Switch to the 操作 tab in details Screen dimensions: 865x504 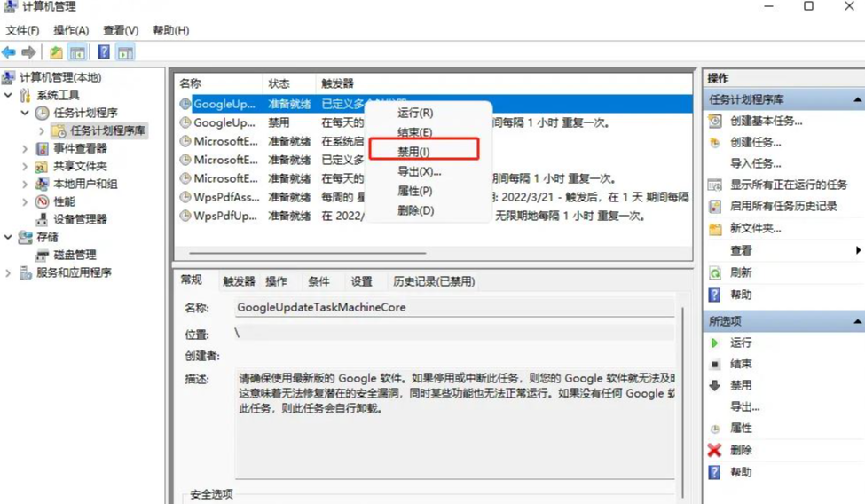click(x=277, y=281)
